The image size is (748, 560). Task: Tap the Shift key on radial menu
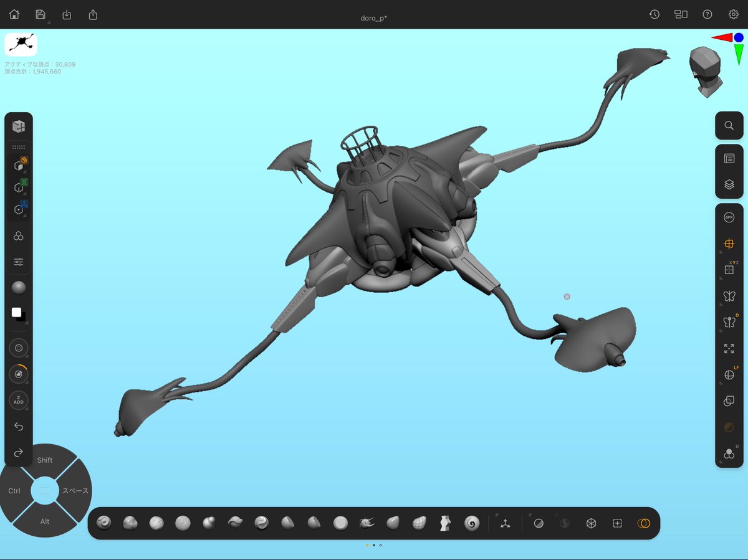click(45, 460)
